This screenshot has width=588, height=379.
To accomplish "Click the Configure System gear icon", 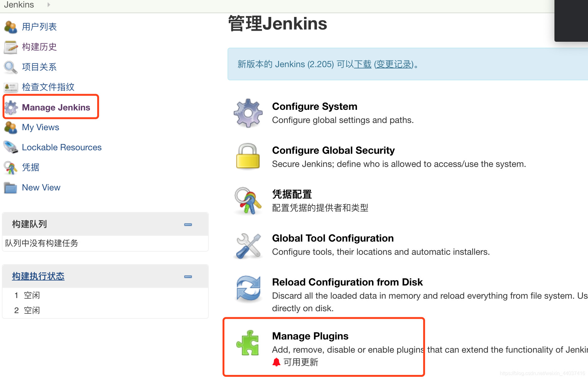I will 248,113.
